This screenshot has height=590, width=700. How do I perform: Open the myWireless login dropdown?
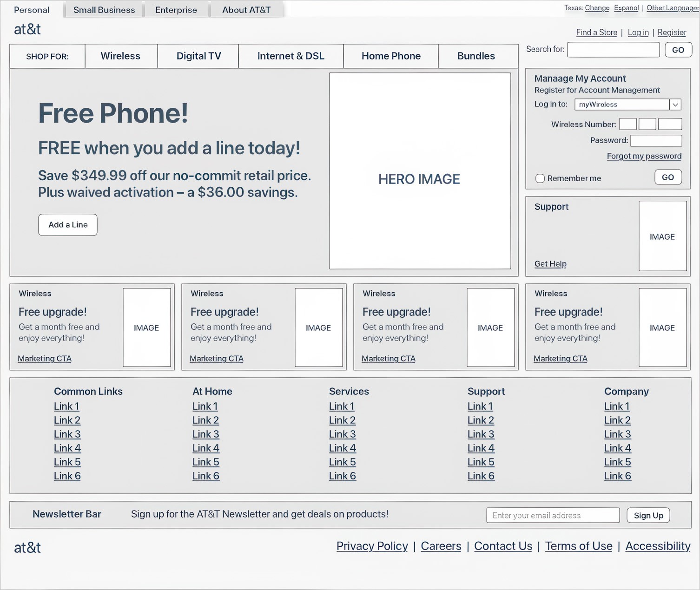pyautogui.click(x=628, y=105)
